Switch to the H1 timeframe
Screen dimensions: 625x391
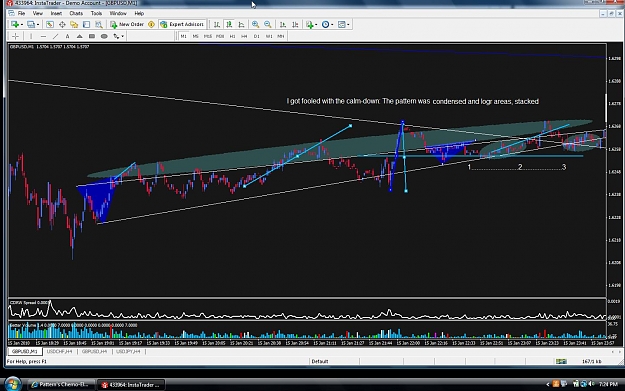[x=232, y=36]
